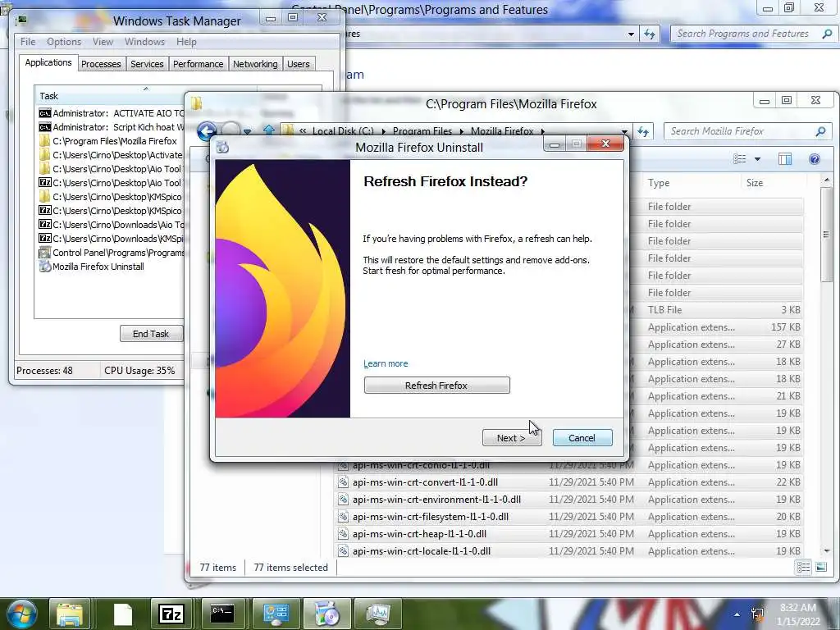Switch to details view icon in status bar
The width and height of the screenshot is (840, 630).
point(804,568)
